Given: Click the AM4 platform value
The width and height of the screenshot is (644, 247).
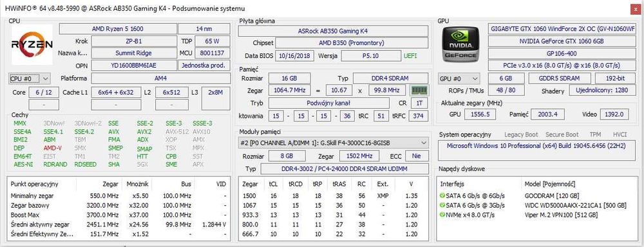Looking at the screenshot, I should pos(160,78).
